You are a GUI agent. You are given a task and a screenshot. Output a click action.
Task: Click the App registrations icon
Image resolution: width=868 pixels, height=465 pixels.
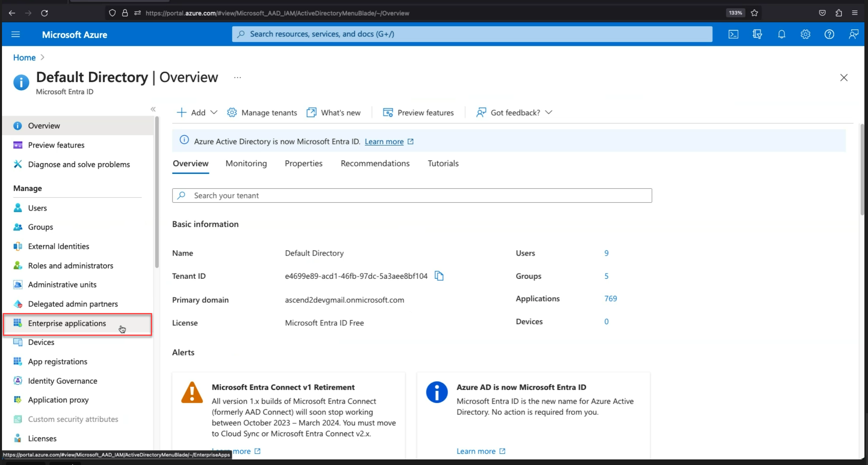pyautogui.click(x=18, y=361)
